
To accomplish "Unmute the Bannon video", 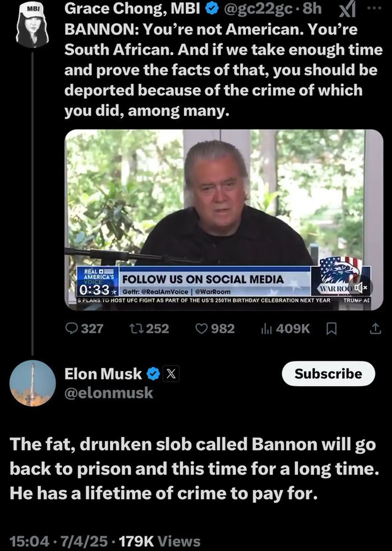I will [x=361, y=287].
